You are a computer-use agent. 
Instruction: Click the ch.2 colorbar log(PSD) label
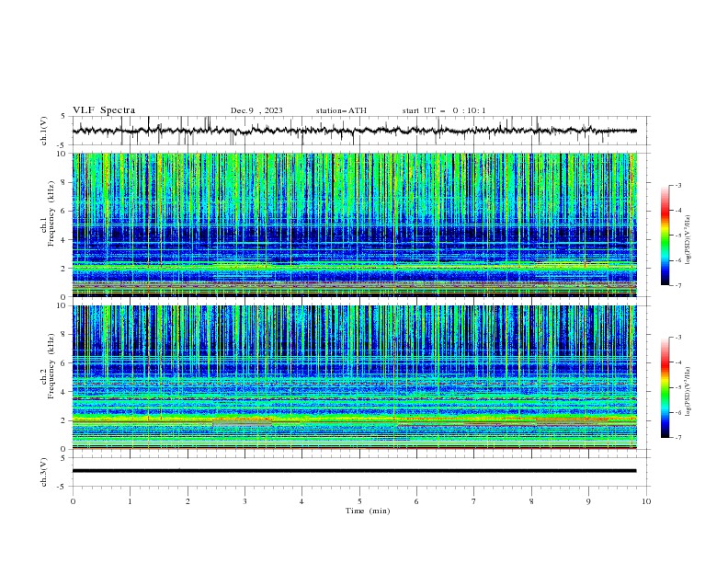coord(688,392)
